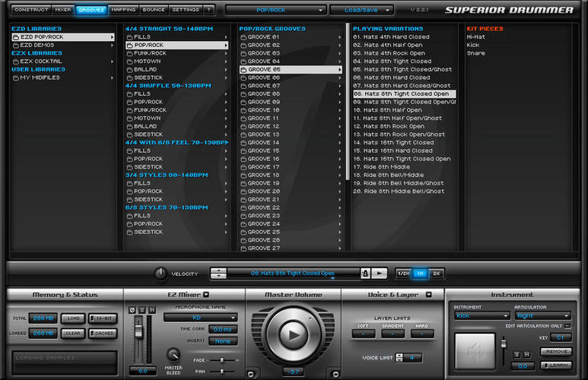Toggle the metronome icon beside the groove name
This screenshot has width=588, height=380.
tap(365, 273)
